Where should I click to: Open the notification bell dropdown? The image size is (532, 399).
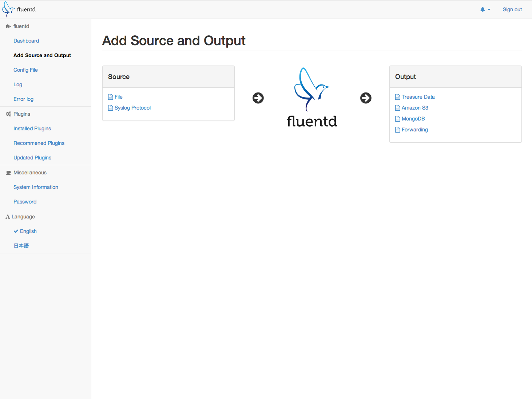tap(485, 9)
